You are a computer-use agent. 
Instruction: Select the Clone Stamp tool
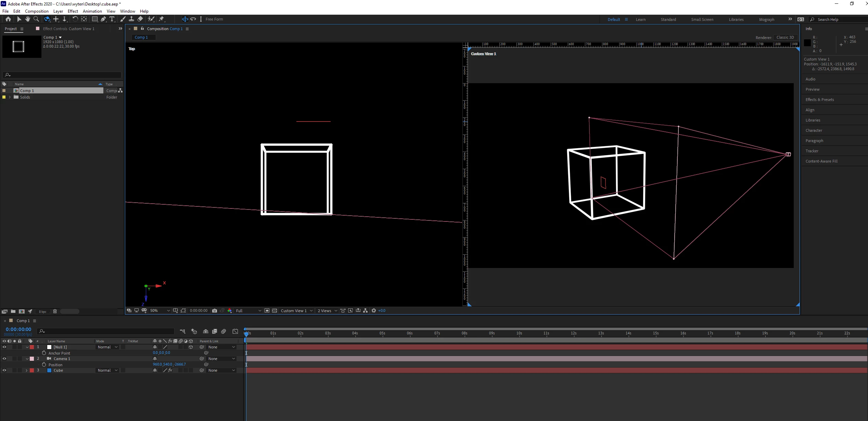coord(131,19)
